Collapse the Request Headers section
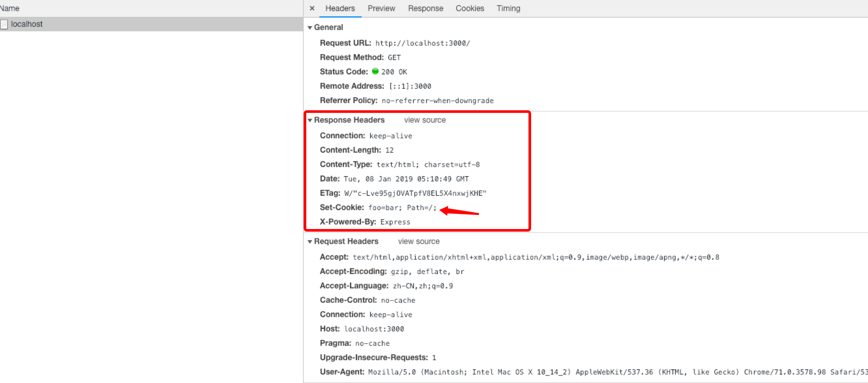Image resolution: width=868 pixels, height=383 pixels. coord(310,242)
